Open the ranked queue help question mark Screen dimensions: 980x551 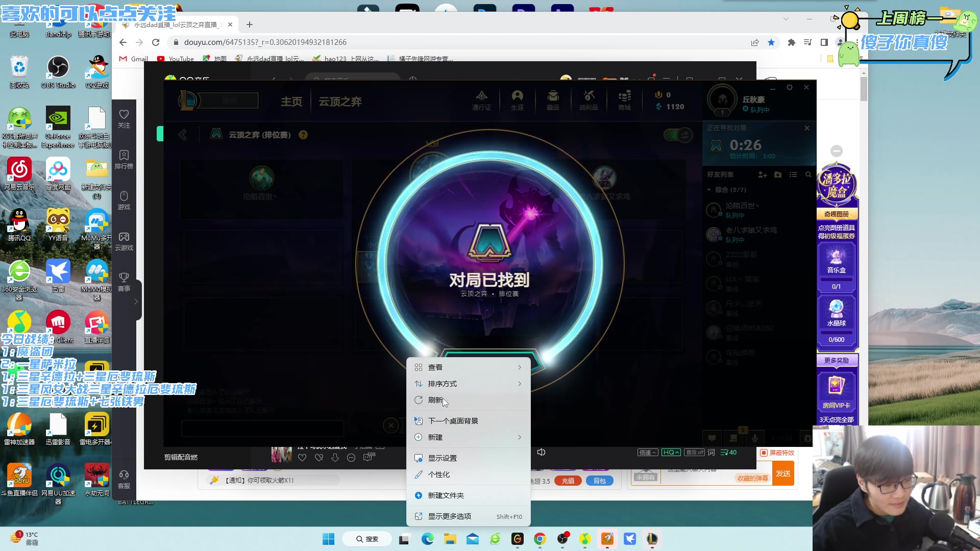303,135
